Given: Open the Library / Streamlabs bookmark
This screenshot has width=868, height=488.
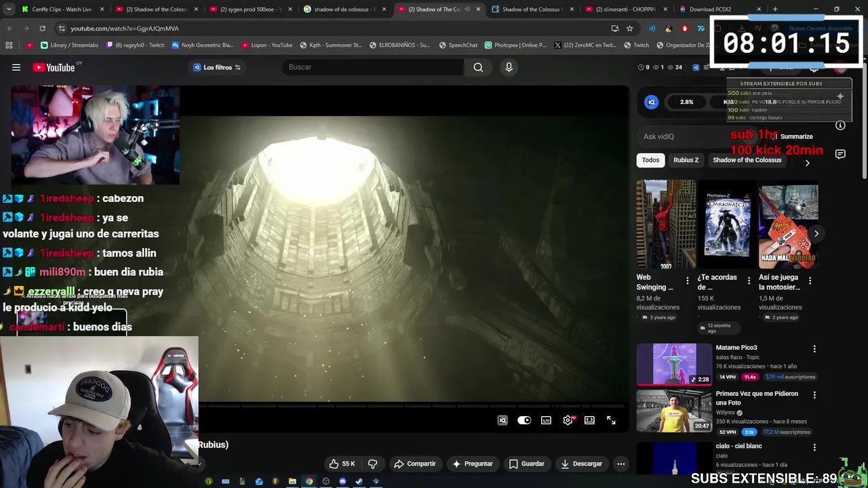Looking at the screenshot, I should coord(70,45).
